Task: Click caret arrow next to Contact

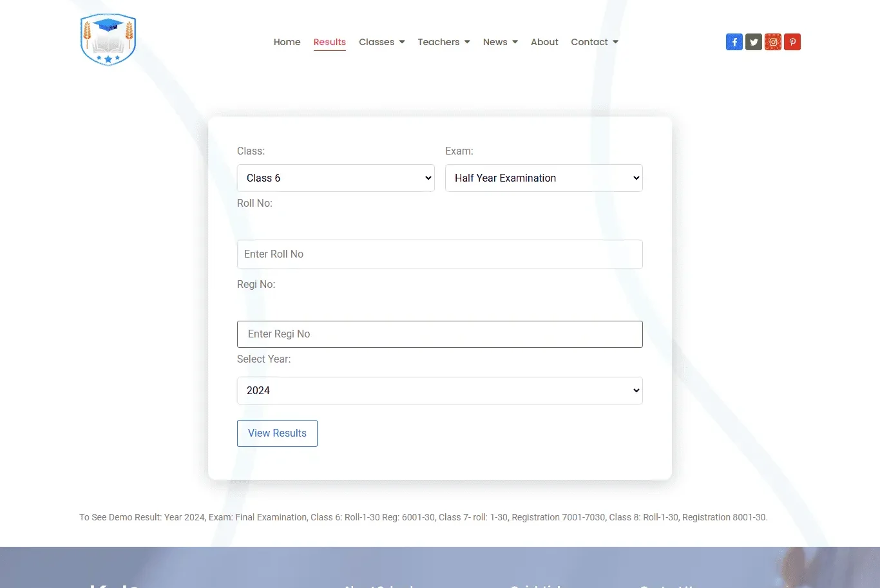Action: click(x=615, y=42)
